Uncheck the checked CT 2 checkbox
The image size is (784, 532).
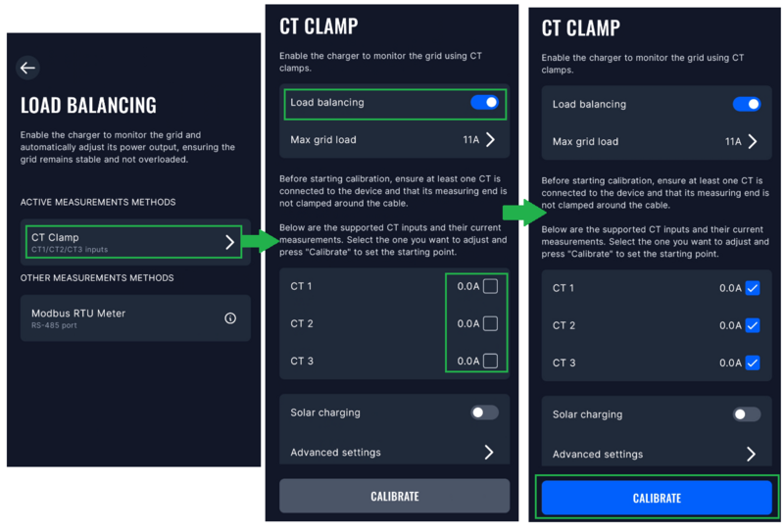click(752, 325)
